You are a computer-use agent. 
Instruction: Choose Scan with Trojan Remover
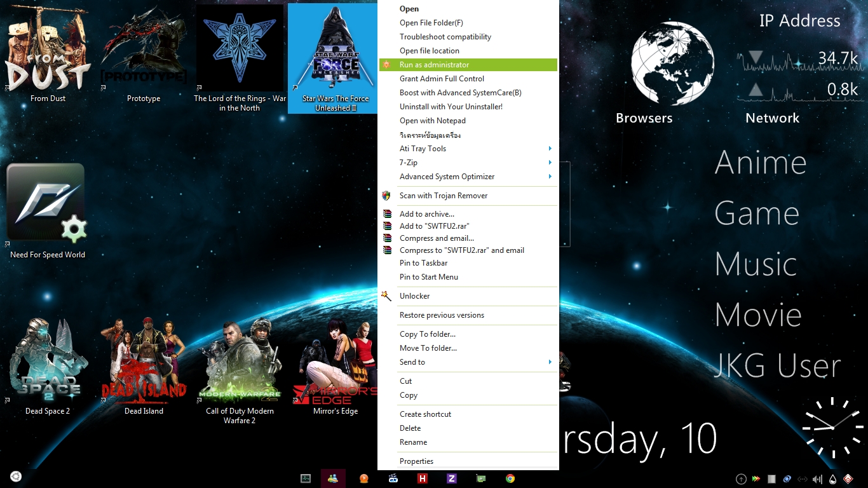coord(468,196)
